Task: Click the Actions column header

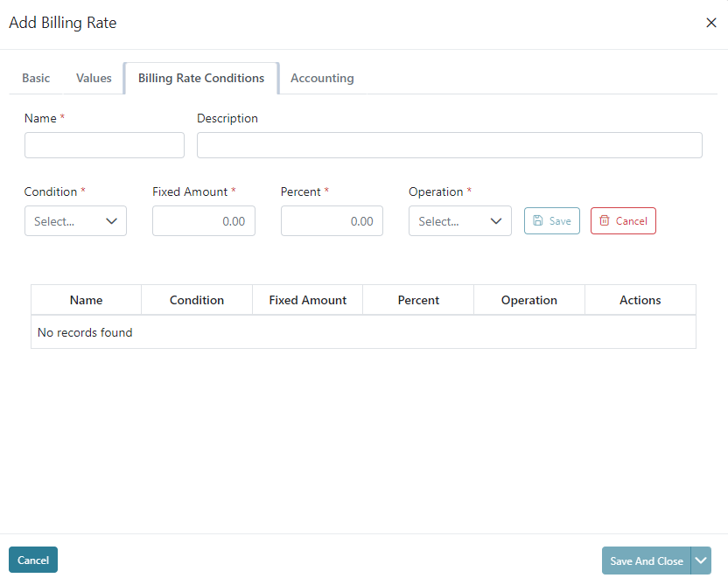Action: 640,300
